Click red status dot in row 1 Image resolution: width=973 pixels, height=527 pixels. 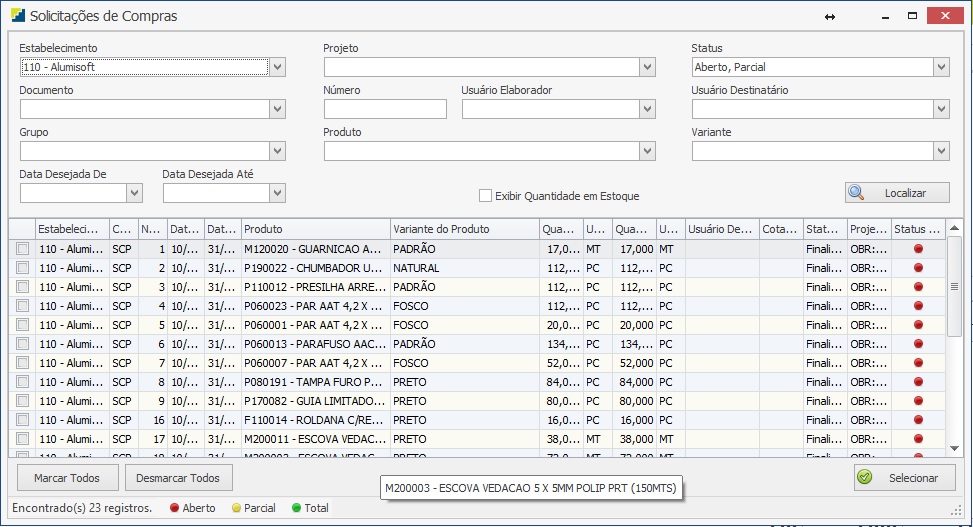pos(918,249)
